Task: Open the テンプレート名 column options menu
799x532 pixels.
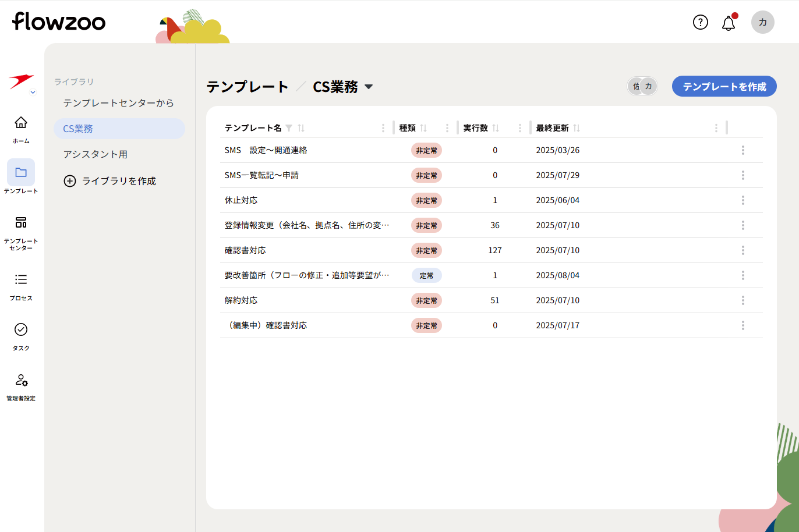Action: point(383,128)
